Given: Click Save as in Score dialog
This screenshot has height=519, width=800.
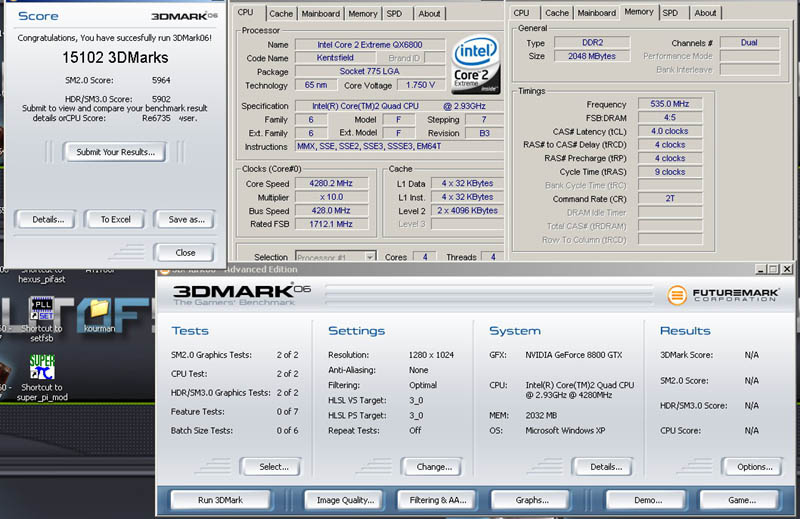Looking at the screenshot, I should click(x=186, y=219).
